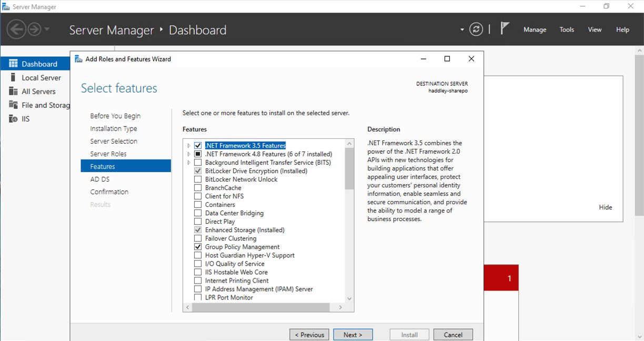Expand .NET Framework 3.5 Features node

click(188, 146)
